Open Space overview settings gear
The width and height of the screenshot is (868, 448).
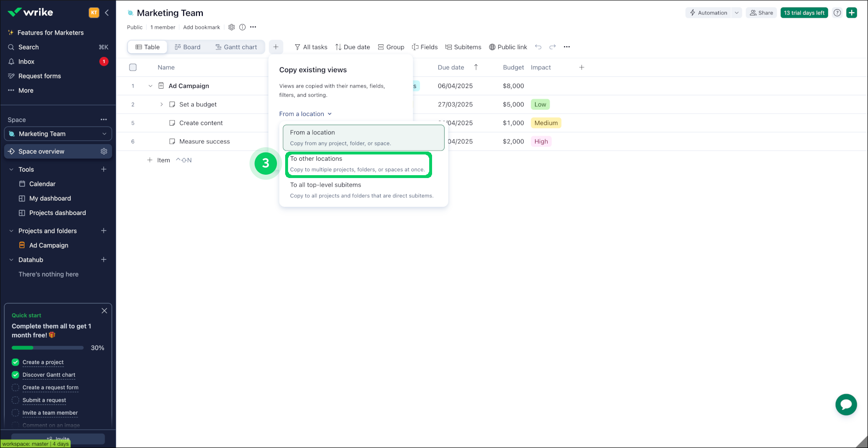click(x=104, y=152)
